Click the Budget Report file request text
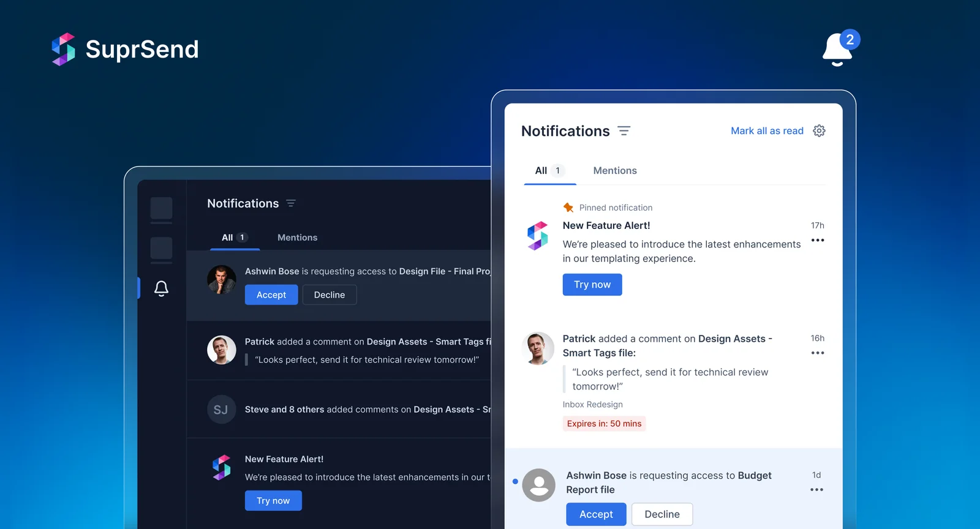Viewport: 980px width, 529px height. [x=669, y=482]
